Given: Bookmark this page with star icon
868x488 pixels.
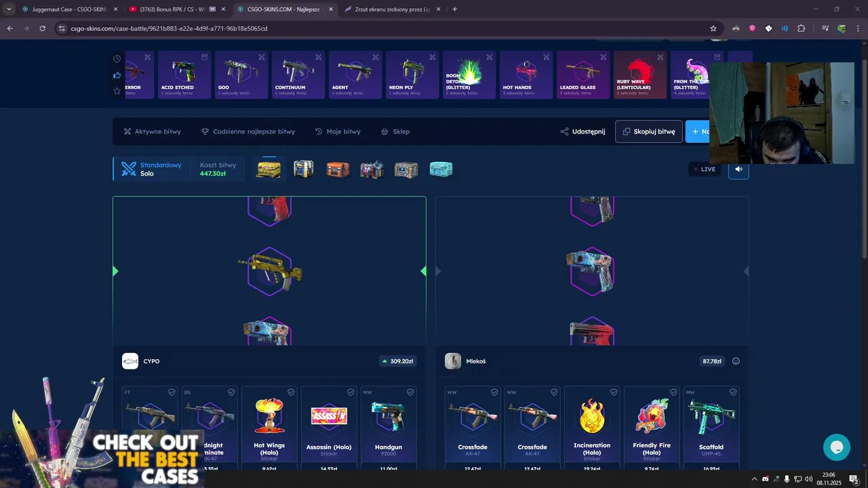Looking at the screenshot, I should point(713,28).
